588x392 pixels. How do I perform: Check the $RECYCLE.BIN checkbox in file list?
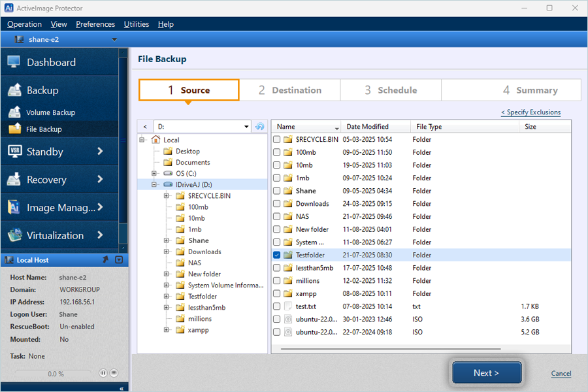[277, 140]
